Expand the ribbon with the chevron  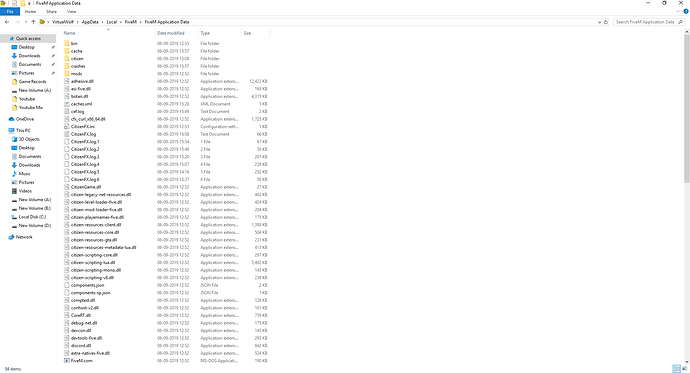tap(678, 11)
